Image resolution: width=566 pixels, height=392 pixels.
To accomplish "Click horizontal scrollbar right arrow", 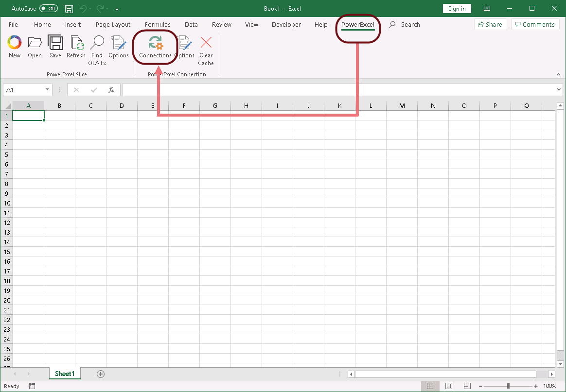I will pos(551,374).
